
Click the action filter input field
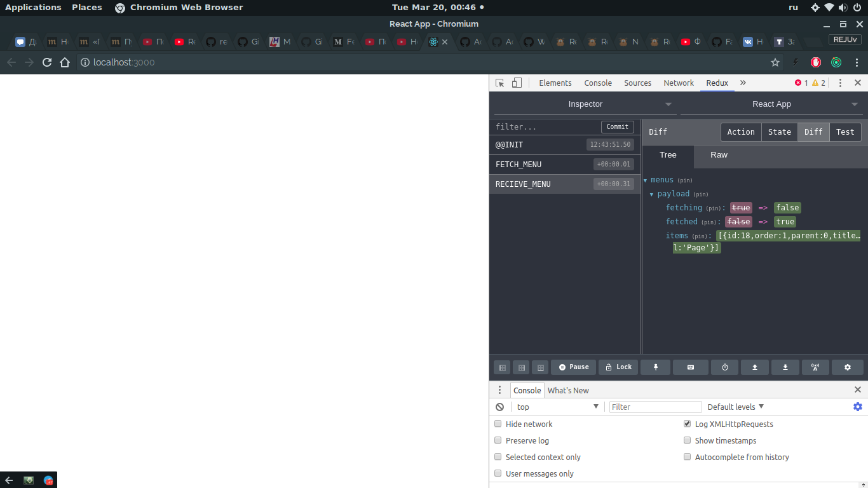coord(545,127)
